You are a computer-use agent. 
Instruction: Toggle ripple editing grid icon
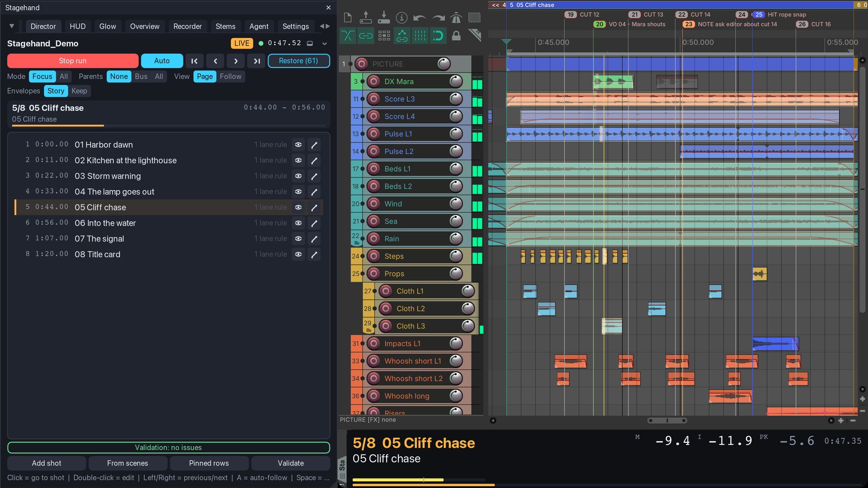click(384, 36)
